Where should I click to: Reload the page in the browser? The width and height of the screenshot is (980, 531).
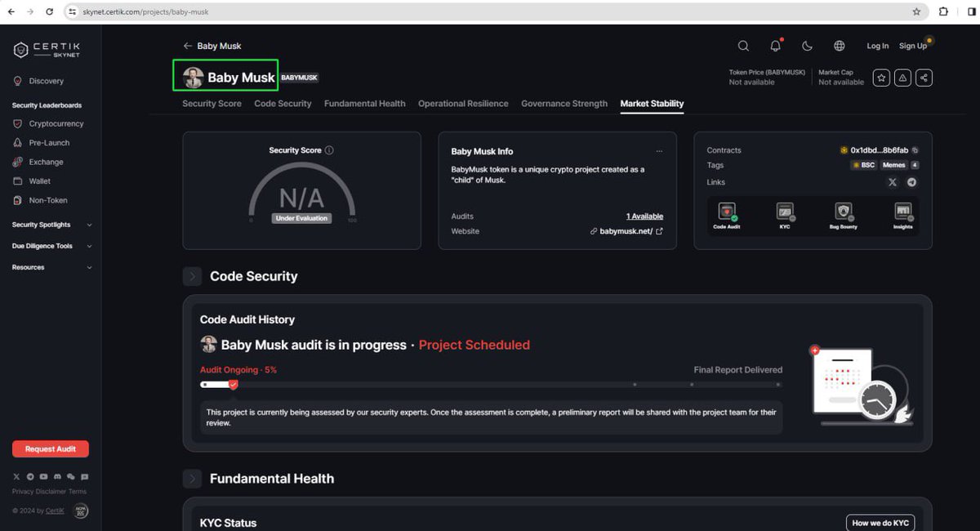[50, 12]
